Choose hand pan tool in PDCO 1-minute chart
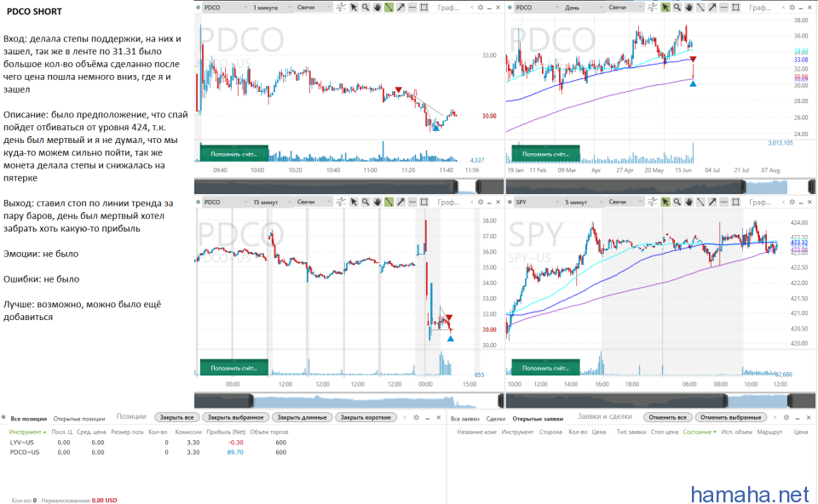This screenshot has height=504, width=818. tap(377, 8)
